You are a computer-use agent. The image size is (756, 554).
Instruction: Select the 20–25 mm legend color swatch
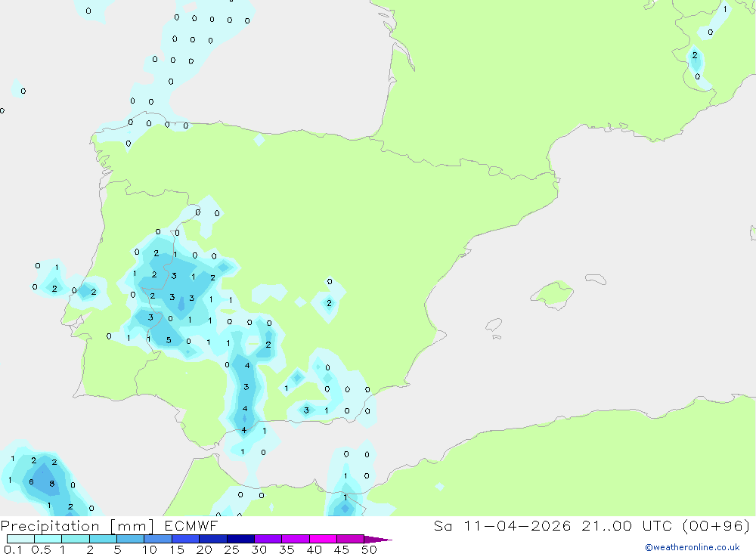point(213,539)
